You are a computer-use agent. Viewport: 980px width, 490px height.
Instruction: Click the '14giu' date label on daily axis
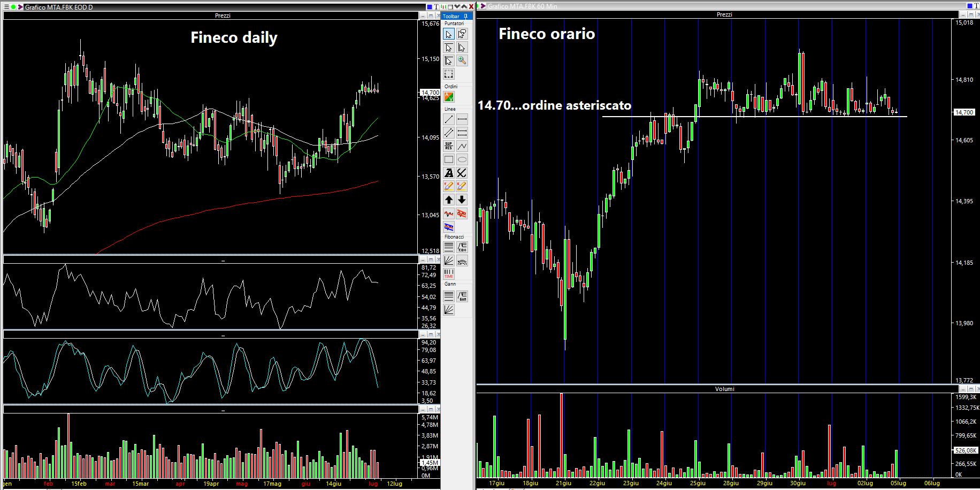coord(333,484)
